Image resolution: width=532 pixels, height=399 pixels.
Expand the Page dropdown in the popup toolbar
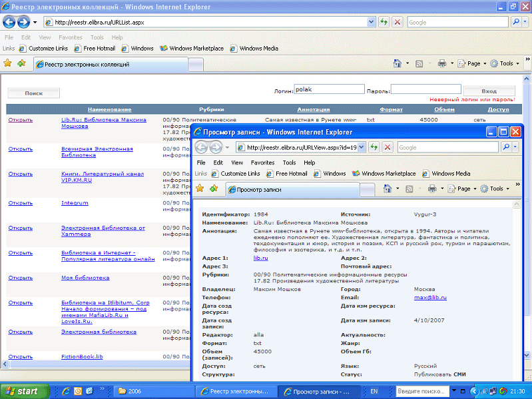477,189
